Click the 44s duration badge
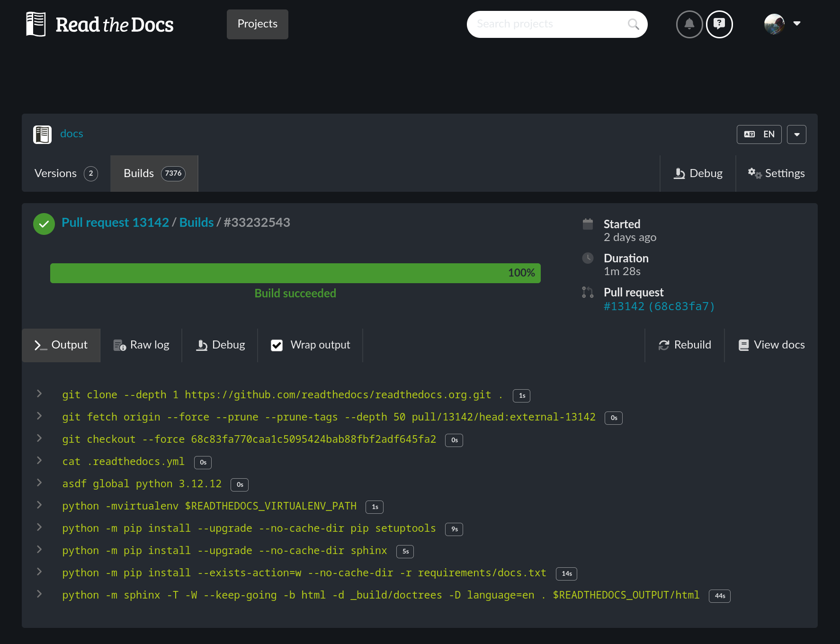Screen dimensions: 840x644 click(720, 596)
